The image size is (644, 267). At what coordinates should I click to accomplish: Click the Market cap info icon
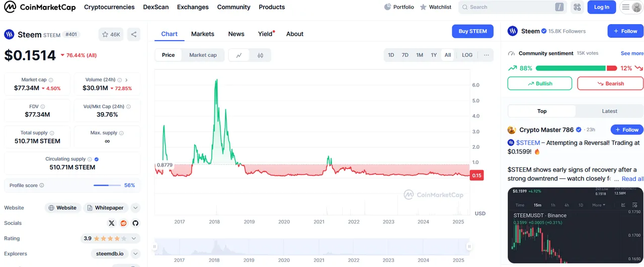click(51, 80)
